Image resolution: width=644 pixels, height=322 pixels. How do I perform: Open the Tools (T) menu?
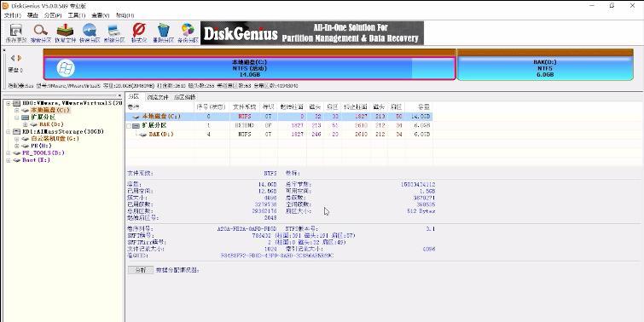tap(77, 15)
